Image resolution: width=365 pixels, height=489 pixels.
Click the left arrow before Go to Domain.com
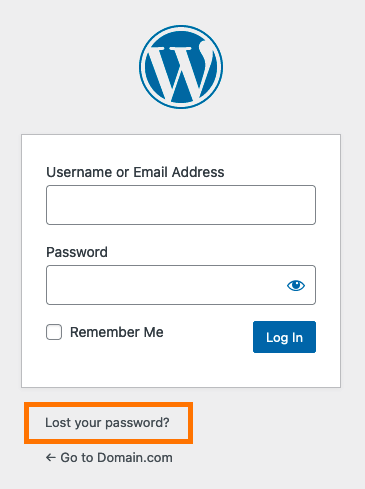[x=51, y=457]
